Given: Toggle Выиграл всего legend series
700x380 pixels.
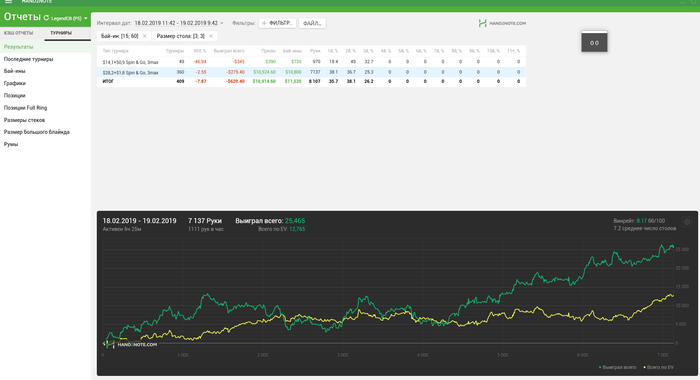Looking at the screenshot, I should 617,367.
